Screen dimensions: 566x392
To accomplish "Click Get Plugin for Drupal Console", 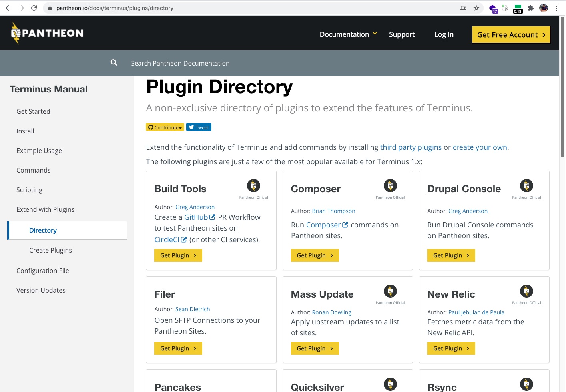I will click(451, 255).
